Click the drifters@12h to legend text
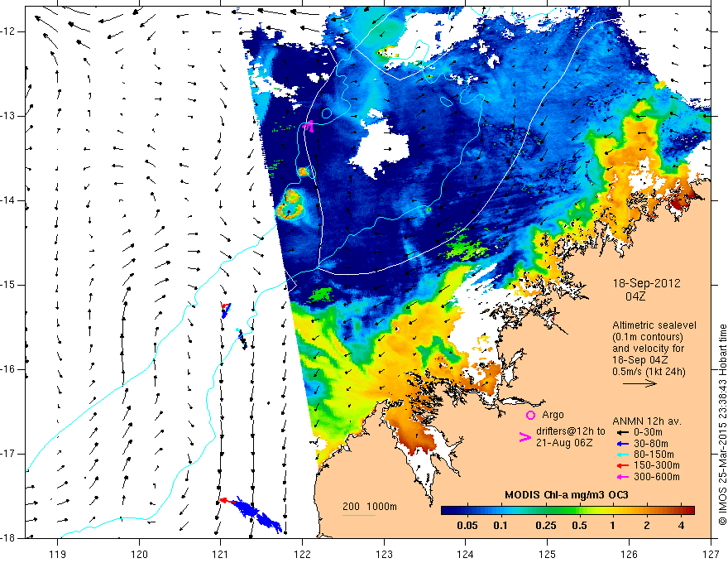Image resolution: width=728 pixels, height=563 pixels. coord(571,431)
